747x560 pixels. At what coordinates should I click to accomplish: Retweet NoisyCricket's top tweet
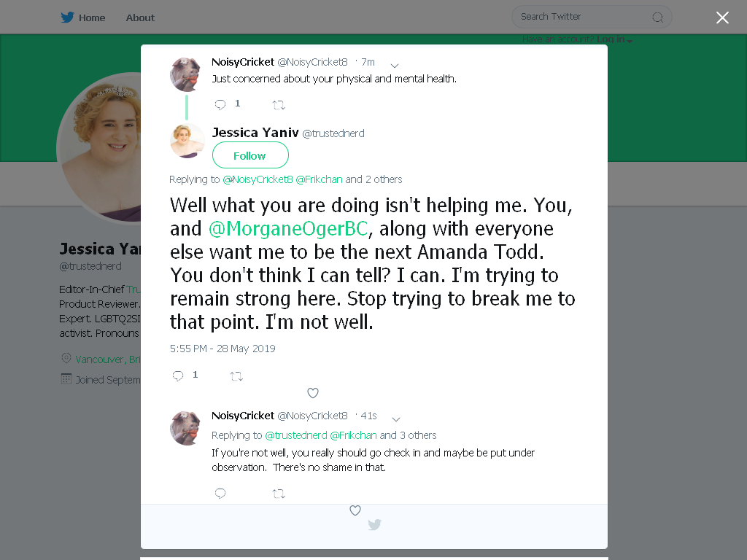(x=279, y=105)
